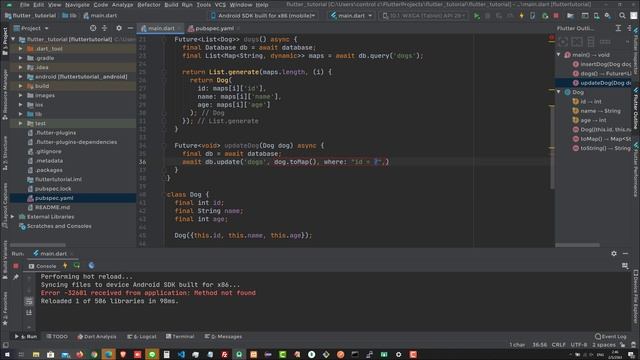Expand the lib folder in tree

(x=20, y=114)
